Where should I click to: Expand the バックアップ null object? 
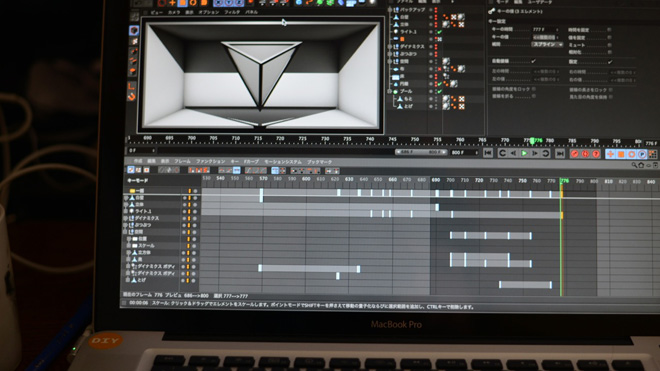[x=390, y=9]
